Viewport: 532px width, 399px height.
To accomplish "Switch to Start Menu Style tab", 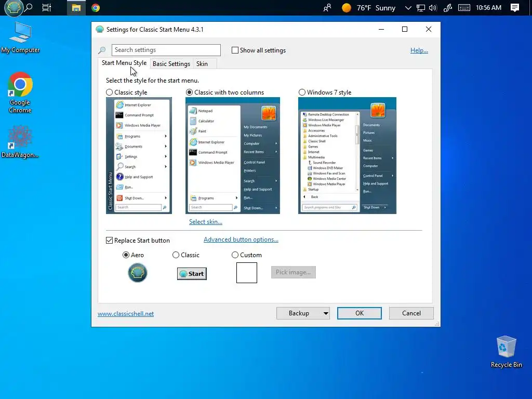I will point(124,63).
